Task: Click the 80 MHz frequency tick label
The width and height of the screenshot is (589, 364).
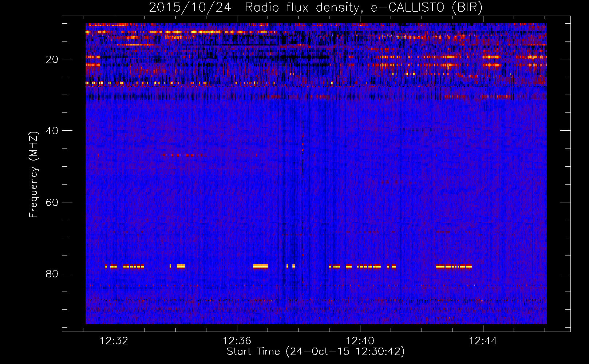Action: tap(52, 274)
